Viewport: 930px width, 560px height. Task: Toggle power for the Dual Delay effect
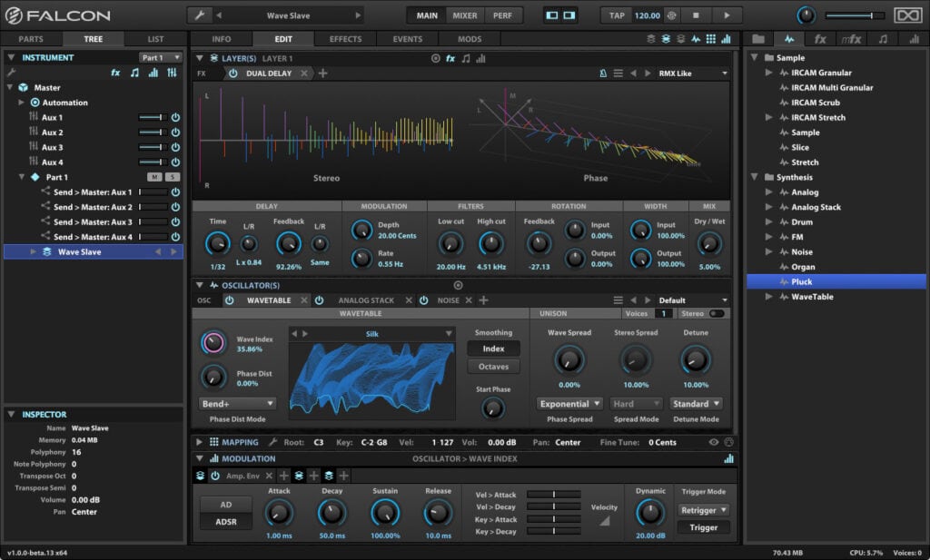tap(233, 74)
